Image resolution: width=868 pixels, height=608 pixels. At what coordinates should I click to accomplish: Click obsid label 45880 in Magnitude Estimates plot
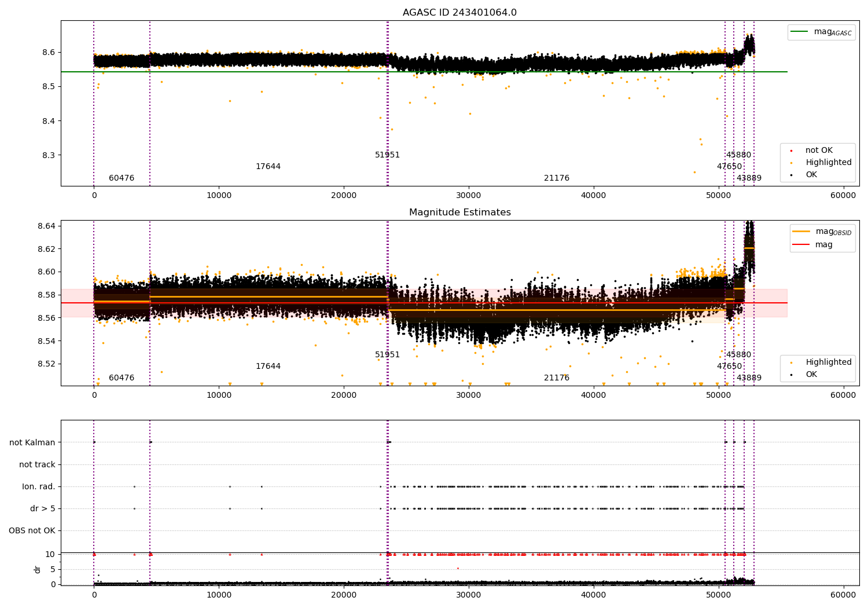point(738,355)
